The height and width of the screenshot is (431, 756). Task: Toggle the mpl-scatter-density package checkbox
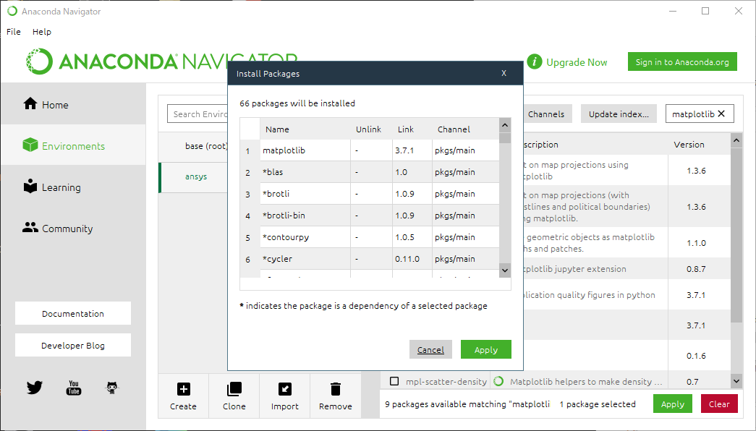coord(394,381)
